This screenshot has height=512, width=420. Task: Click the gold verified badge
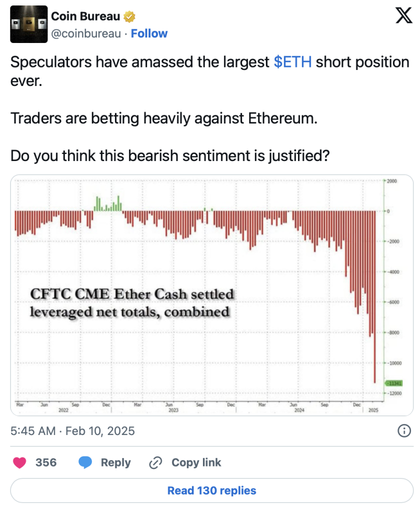[129, 16]
